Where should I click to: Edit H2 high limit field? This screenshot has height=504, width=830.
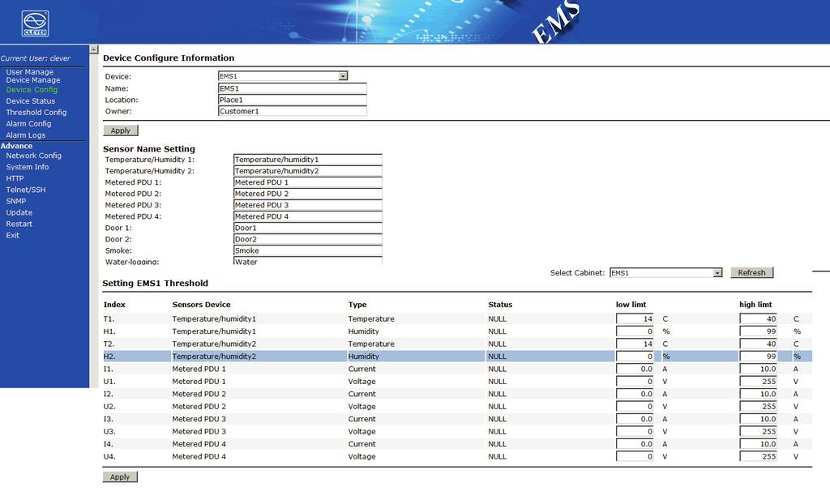pyautogui.click(x=758, y=357)
